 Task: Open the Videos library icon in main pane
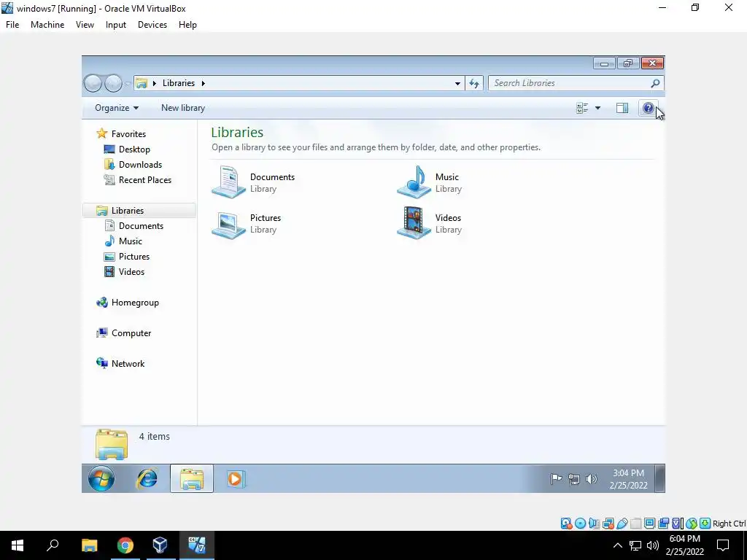point(414,223)
